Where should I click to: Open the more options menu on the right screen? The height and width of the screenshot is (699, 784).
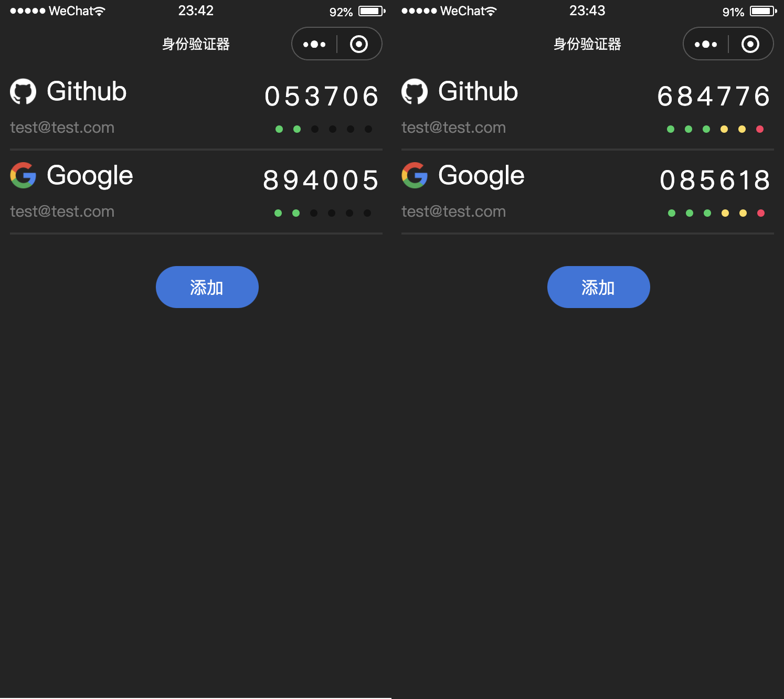pos(706,44)
